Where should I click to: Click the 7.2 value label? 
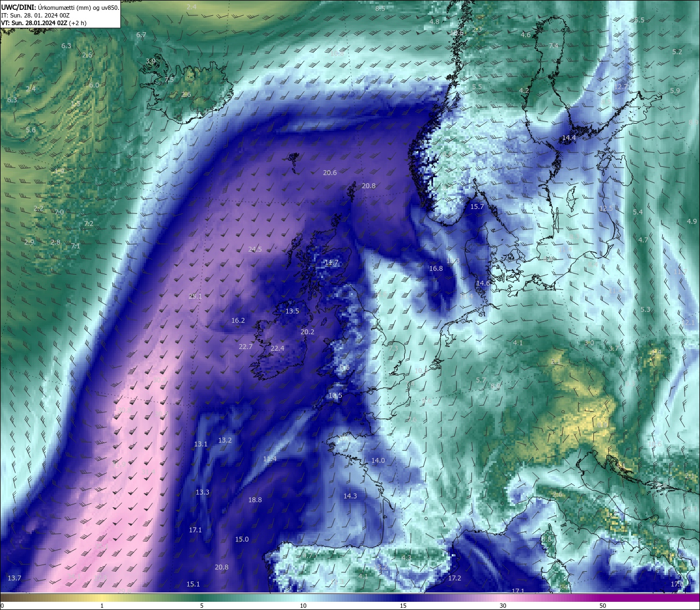click(89, 223)
